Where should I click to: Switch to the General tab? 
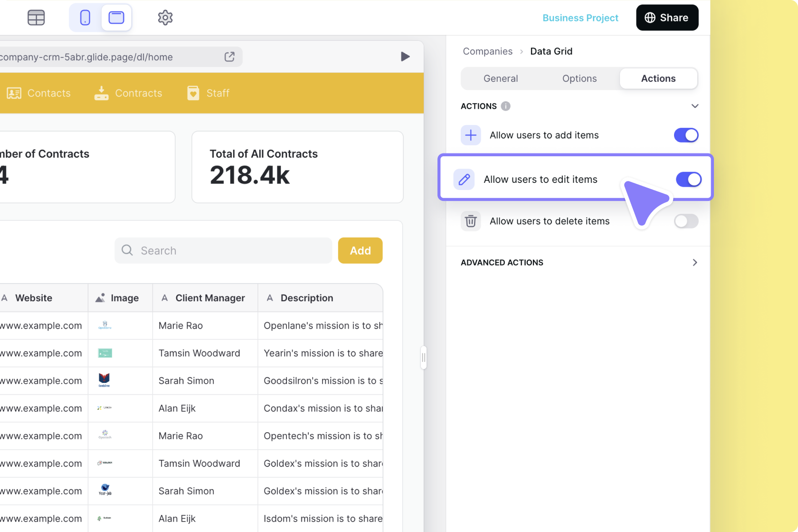coord(501,79)
